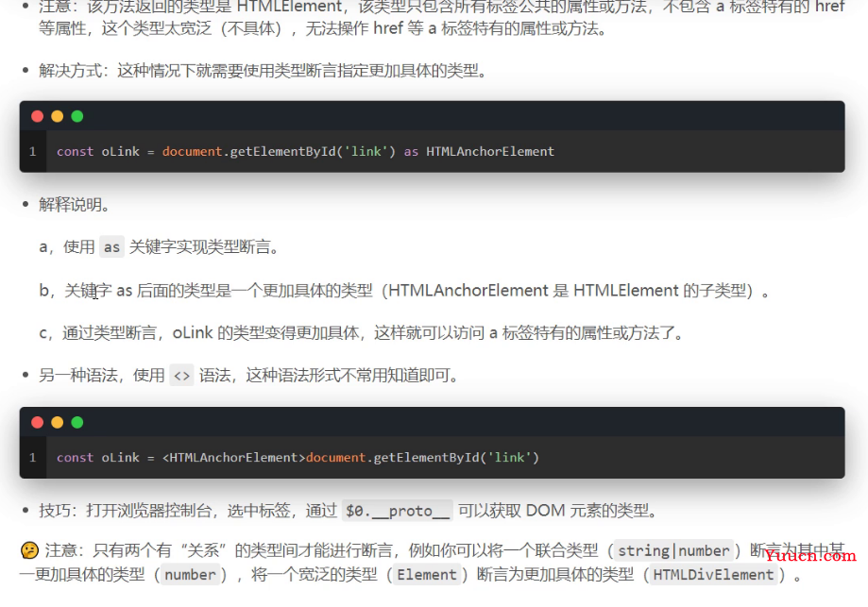Image resolution: width=868 pixels, height=607 pixels.
Task: Click 'HTMLDivElement' inline code badge
Action: (x=713, y=575)
